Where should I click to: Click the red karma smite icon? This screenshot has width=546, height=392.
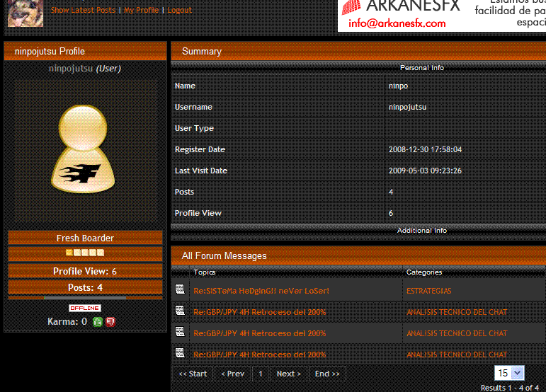110,322
